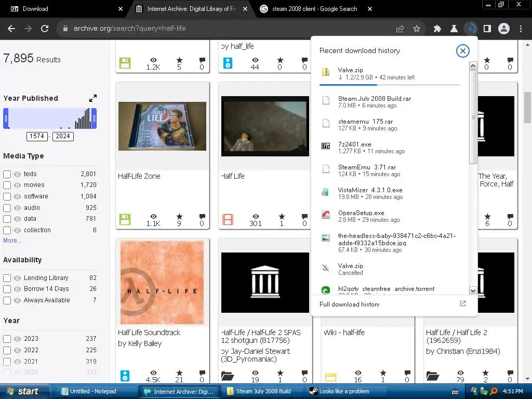Reload the archive.org page
532x399 pixels.
[45, 29]
